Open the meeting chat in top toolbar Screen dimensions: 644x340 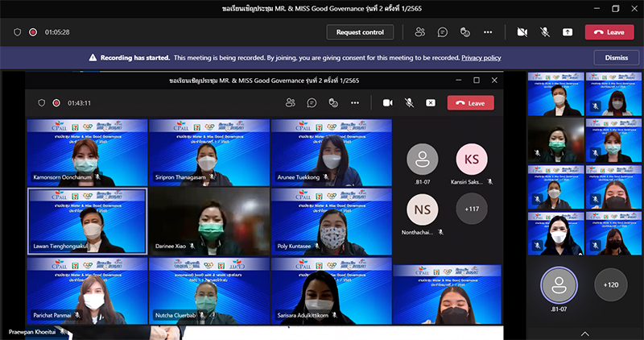click(442, 32)
